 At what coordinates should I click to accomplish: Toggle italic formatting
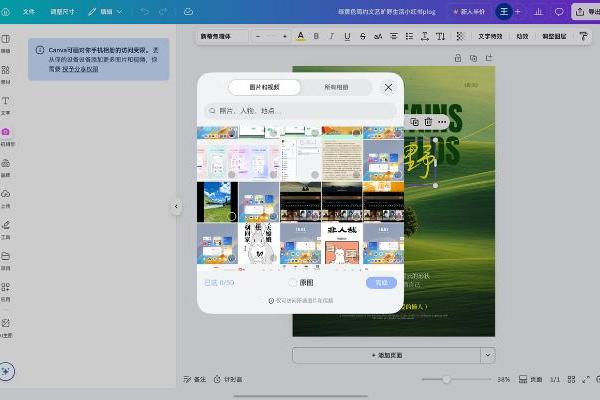(331, 36)
